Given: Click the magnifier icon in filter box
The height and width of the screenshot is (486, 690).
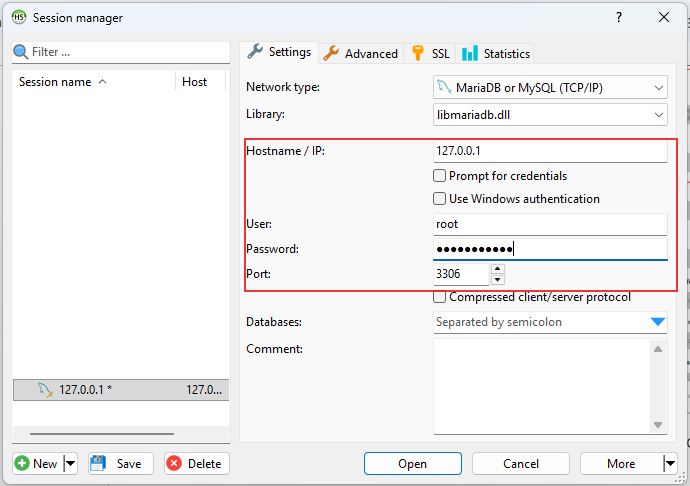Looking at the screenshot, I should pos(21,52).
